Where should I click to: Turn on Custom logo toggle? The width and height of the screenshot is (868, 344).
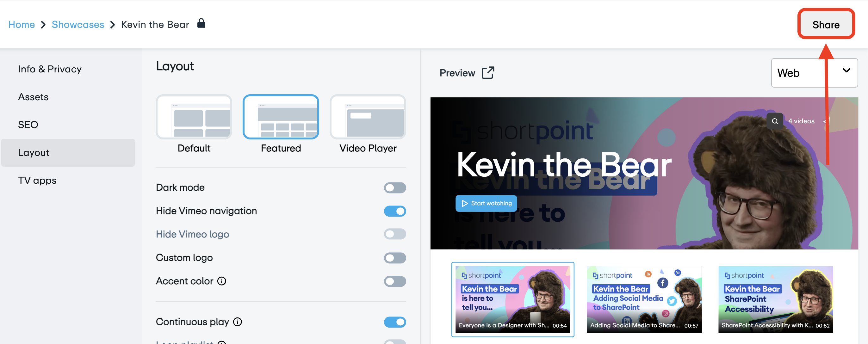(394, 258)
